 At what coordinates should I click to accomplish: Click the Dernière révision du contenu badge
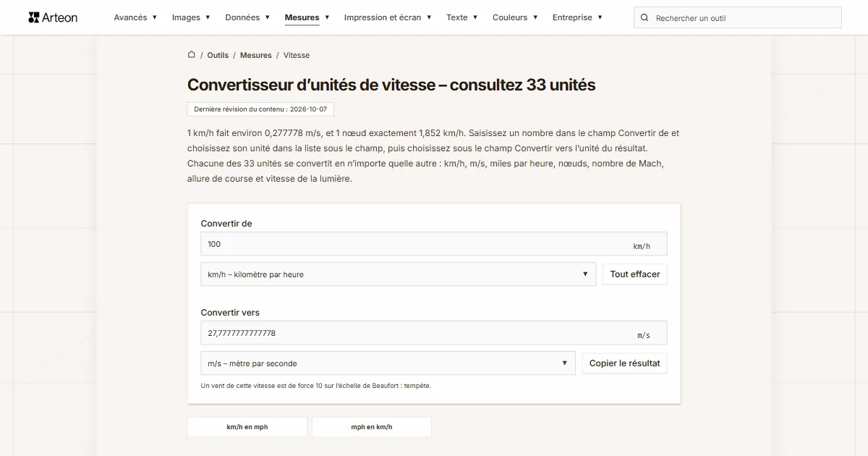coord(260,109)
